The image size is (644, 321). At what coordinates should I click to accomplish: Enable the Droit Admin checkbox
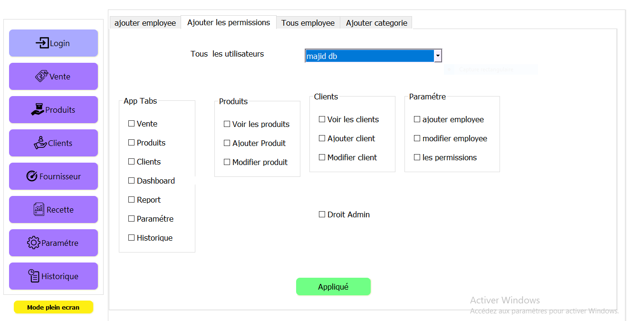pyautogui.click(x=322, y=214)
